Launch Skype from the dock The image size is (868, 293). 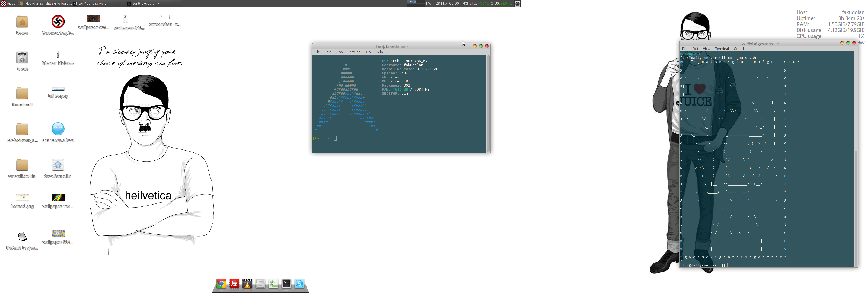pos(299,284)
